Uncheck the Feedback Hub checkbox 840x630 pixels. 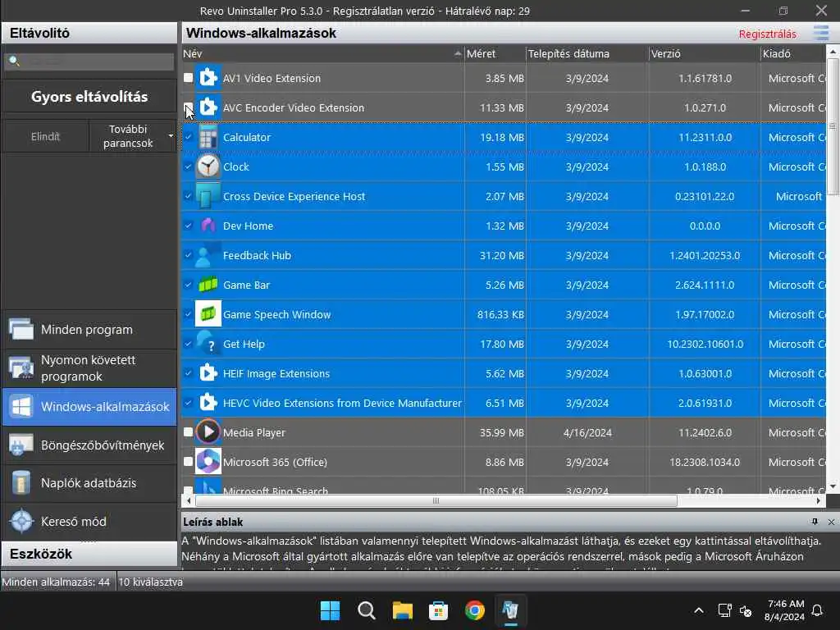coord(188,255)
